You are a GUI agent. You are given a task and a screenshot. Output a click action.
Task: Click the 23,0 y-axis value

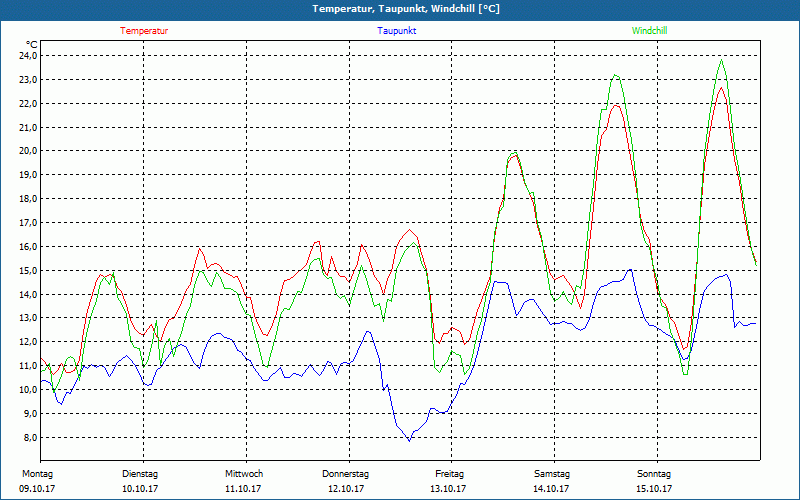coord(28,80)
